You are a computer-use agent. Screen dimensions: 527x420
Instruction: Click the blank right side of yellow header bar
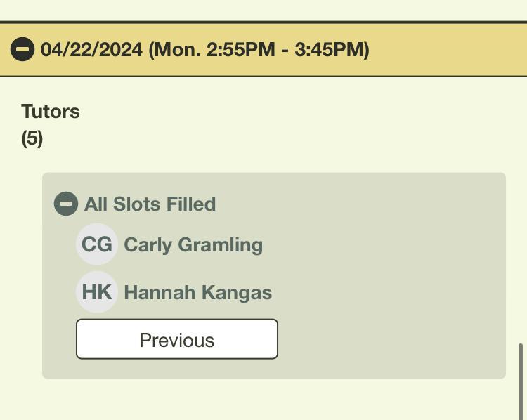pos(450,50)
